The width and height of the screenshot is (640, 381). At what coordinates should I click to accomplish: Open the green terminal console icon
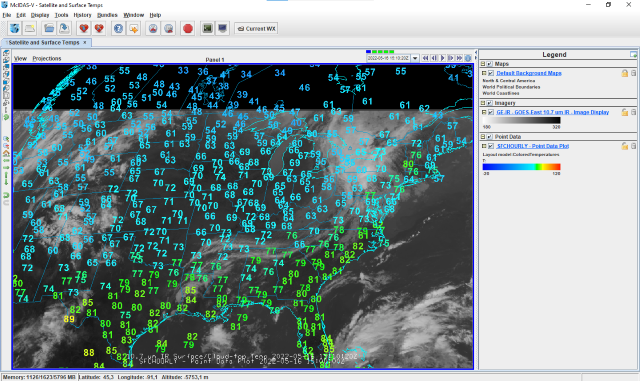click(x=207, y=29)
